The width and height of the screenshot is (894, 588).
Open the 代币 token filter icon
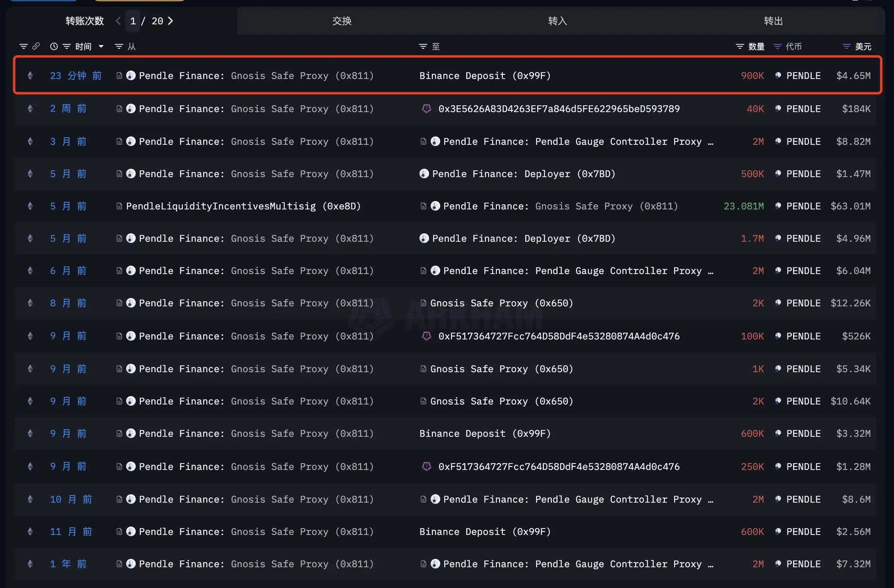click(x=777, y=46)
